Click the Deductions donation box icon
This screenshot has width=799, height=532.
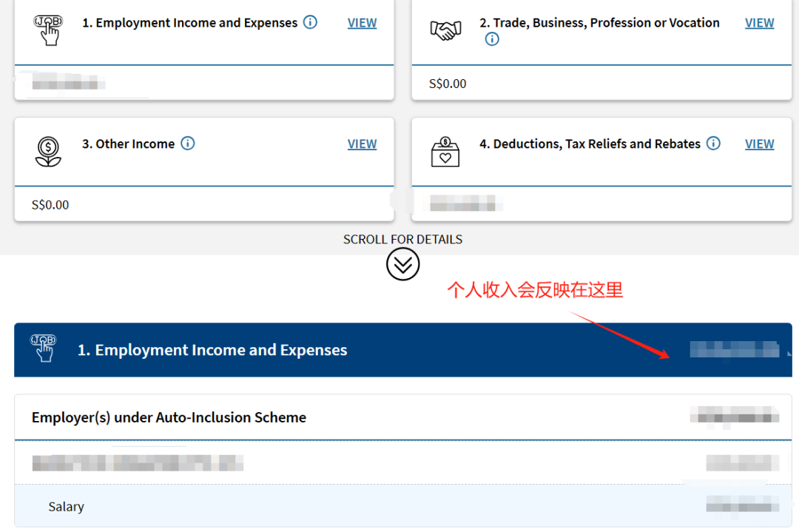click(x=445, y=152)
